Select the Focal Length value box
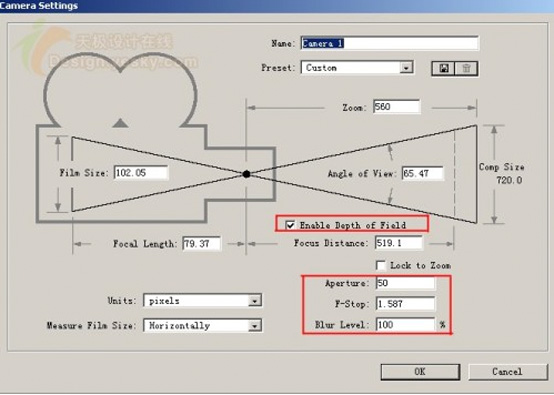Screen dimensions: 554x395 point(202,243)
